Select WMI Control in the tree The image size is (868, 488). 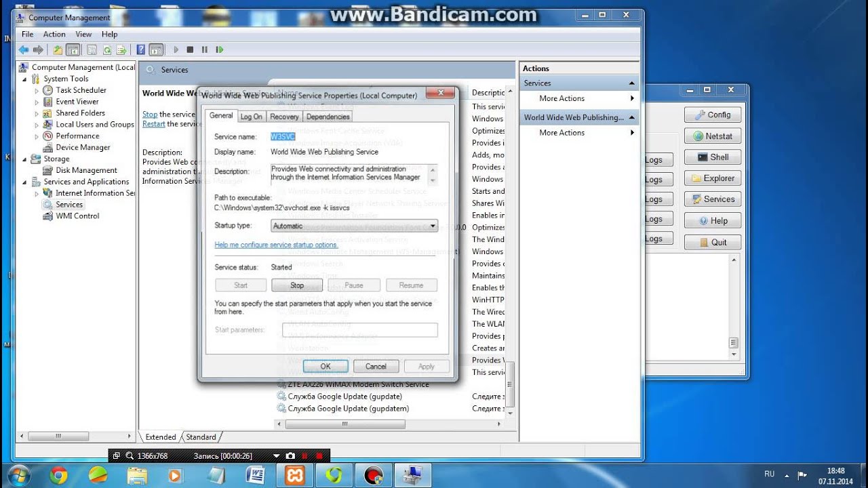[x=77, y=216]
